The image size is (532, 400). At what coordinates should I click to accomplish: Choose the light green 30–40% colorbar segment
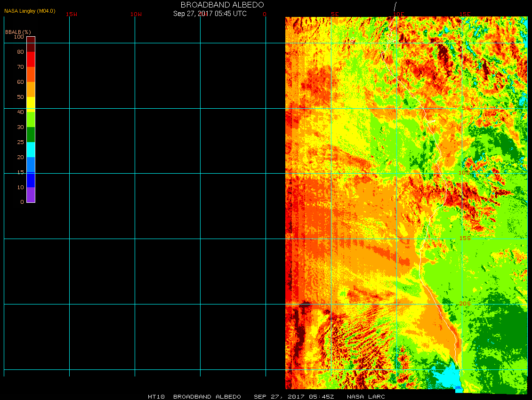31,120
